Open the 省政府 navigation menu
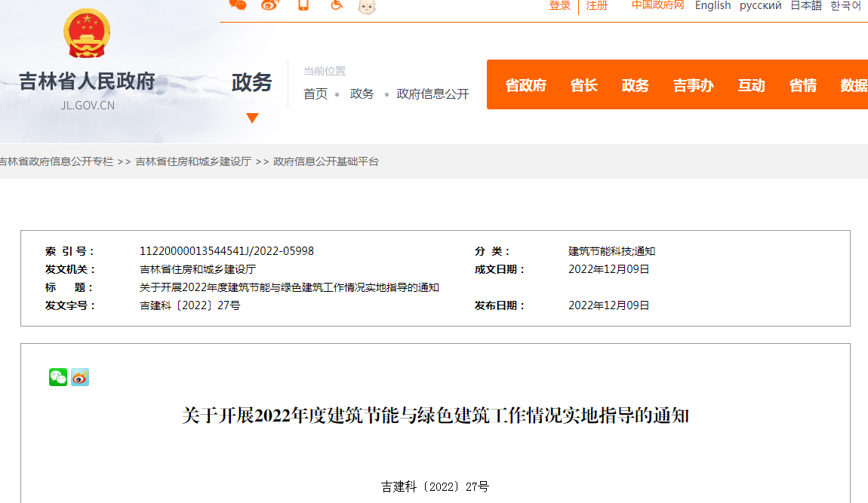The height and width of the screenshot is (503, 868). click(525, 85)
